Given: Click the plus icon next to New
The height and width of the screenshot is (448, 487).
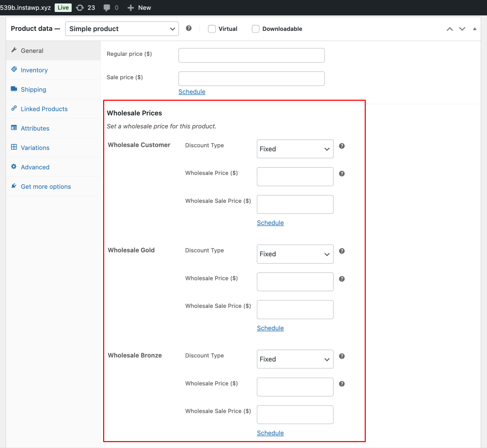Looking at the screenshot, I should 131,8.
